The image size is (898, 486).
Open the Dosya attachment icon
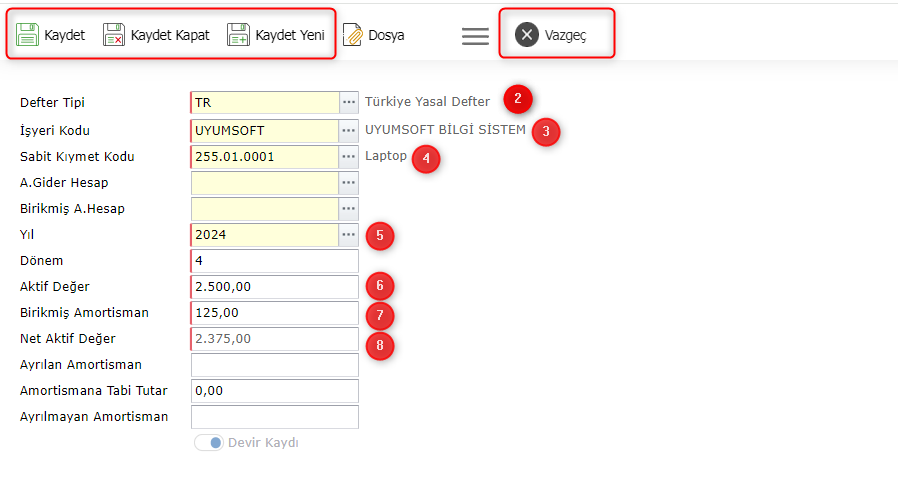tap(353, 35)
